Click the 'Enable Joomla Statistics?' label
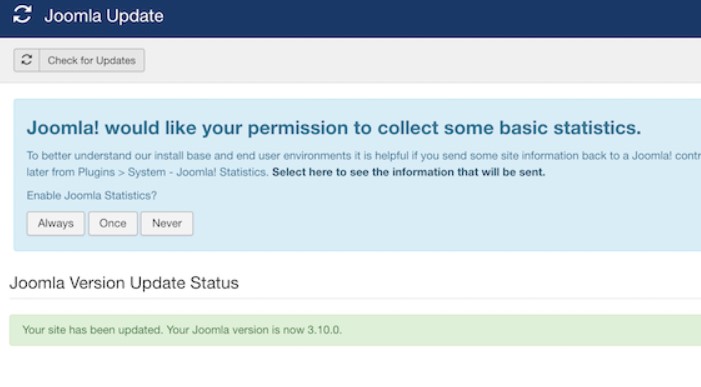 [91, 196]
